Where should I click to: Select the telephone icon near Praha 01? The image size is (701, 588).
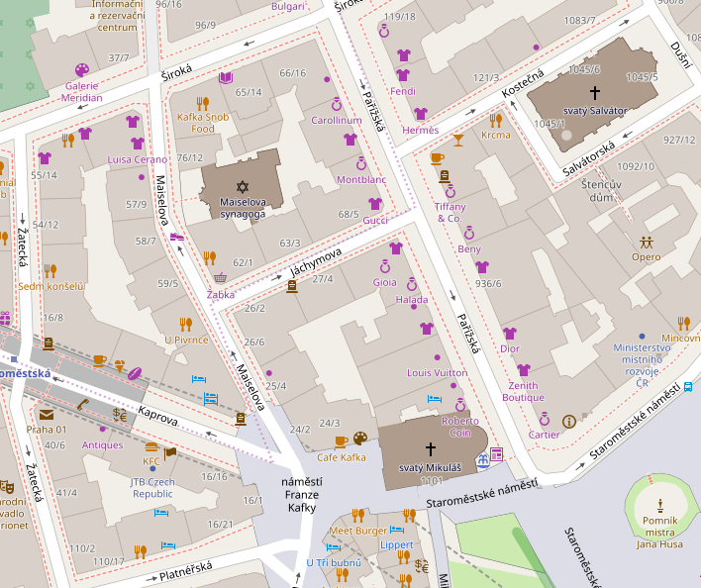(83, 404)
